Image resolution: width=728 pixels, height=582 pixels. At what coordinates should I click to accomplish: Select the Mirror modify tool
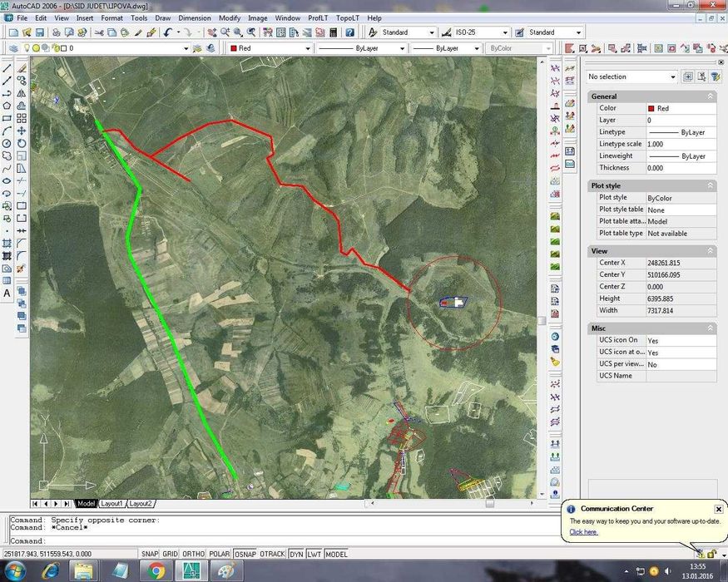coord(22,93)
